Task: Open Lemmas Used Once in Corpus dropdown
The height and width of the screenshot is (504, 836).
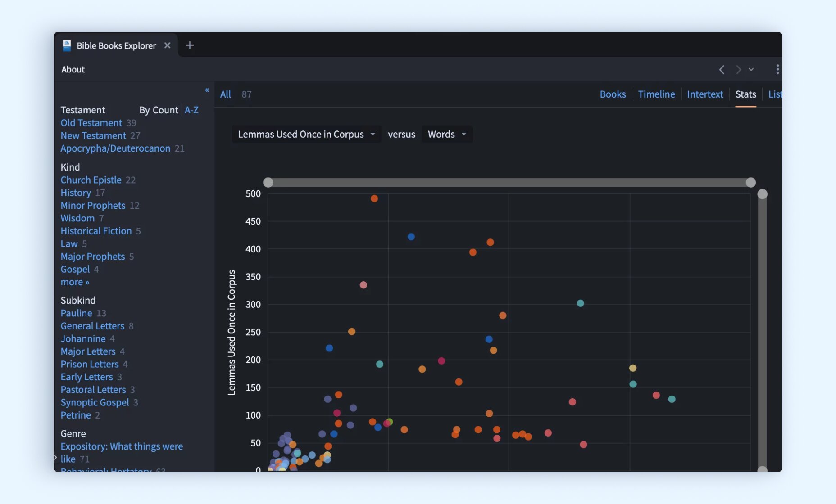Action: [x=306, y=134]
